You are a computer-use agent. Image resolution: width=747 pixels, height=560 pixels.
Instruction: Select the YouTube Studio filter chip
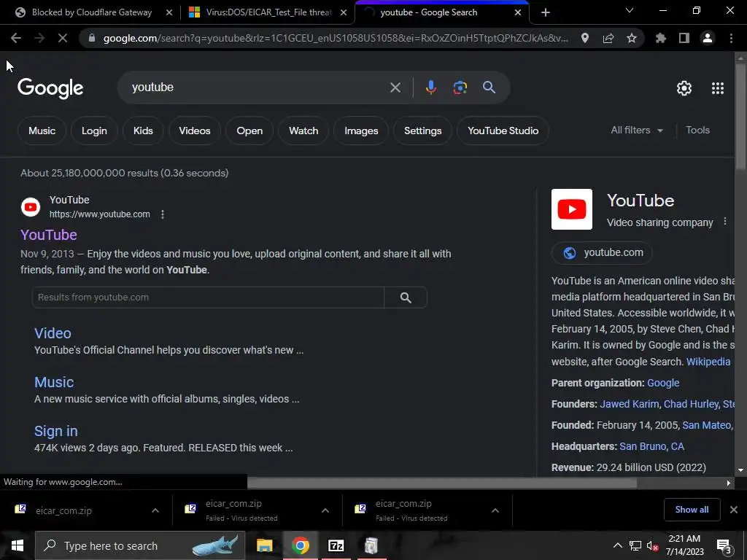(x=503, y=131)
